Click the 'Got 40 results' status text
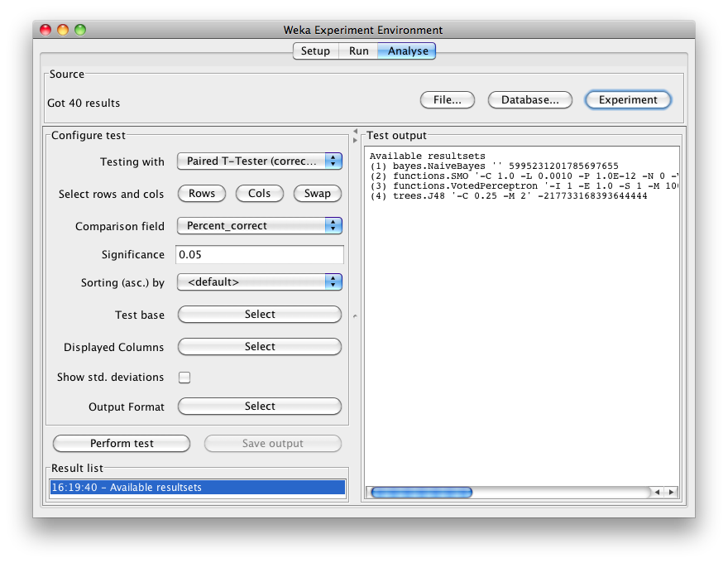The width and height of the screenshot is (728, 563). click(84, 103)
